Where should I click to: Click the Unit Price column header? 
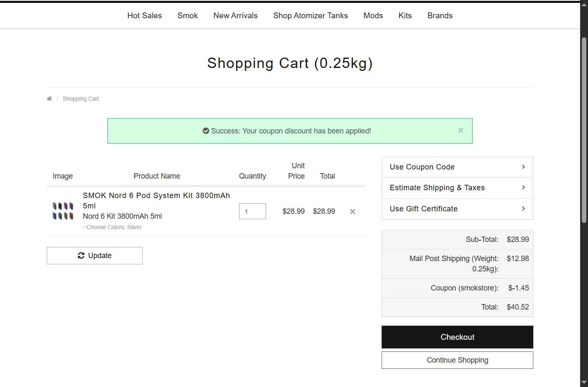[296, 171]
